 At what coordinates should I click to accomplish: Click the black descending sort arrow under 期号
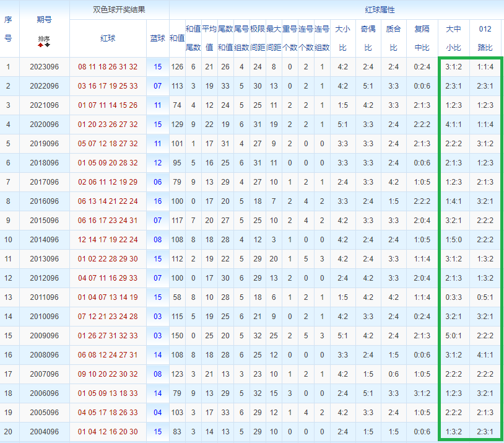[48, 45]
